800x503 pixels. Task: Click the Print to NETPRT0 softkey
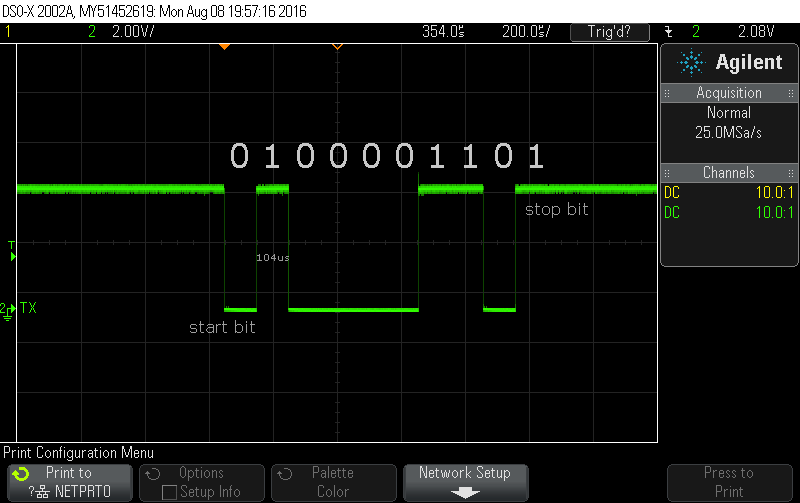[x=70, y=482]
